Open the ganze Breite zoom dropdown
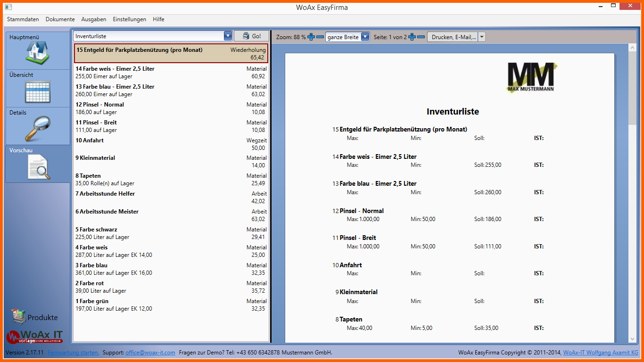The image size is (644, 362). pos(365,37)
